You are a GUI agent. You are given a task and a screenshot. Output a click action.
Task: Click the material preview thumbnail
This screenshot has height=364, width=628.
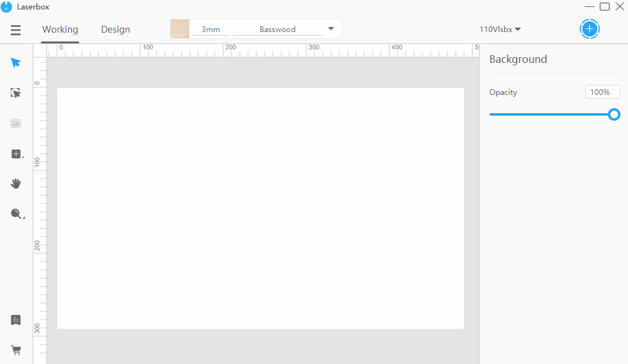[x=179, y=29]
